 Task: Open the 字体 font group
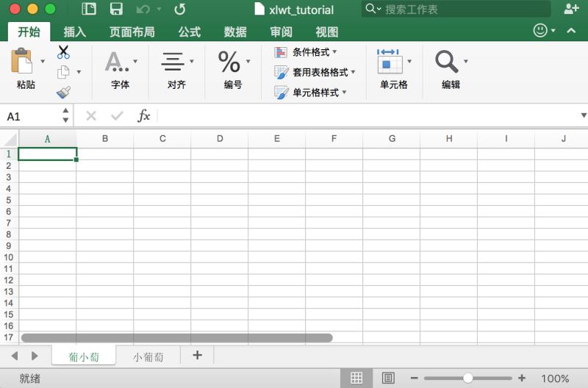pyautogui.click(x=120, y=70)
